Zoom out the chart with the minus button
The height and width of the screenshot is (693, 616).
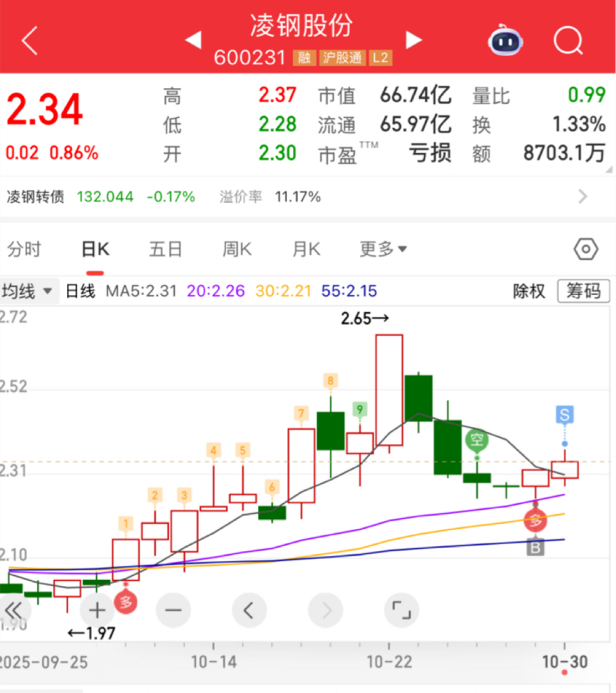pos(173,611)
